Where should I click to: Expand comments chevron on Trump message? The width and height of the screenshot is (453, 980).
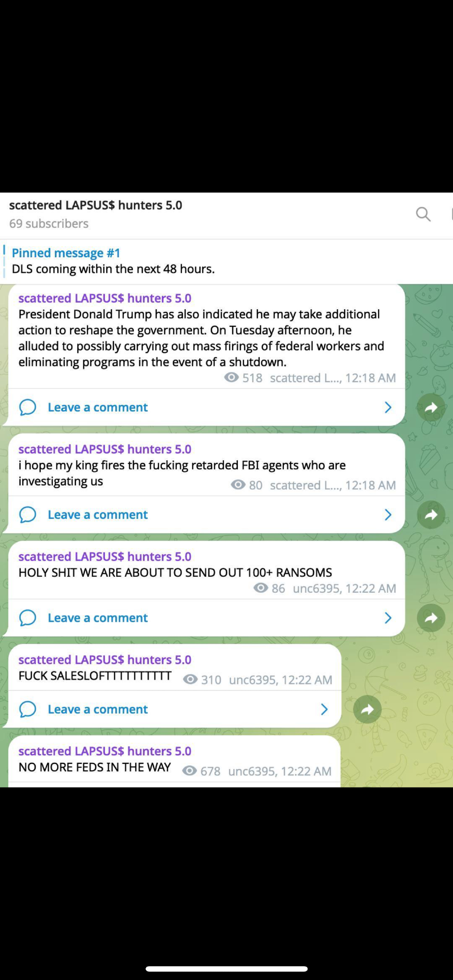388,407
